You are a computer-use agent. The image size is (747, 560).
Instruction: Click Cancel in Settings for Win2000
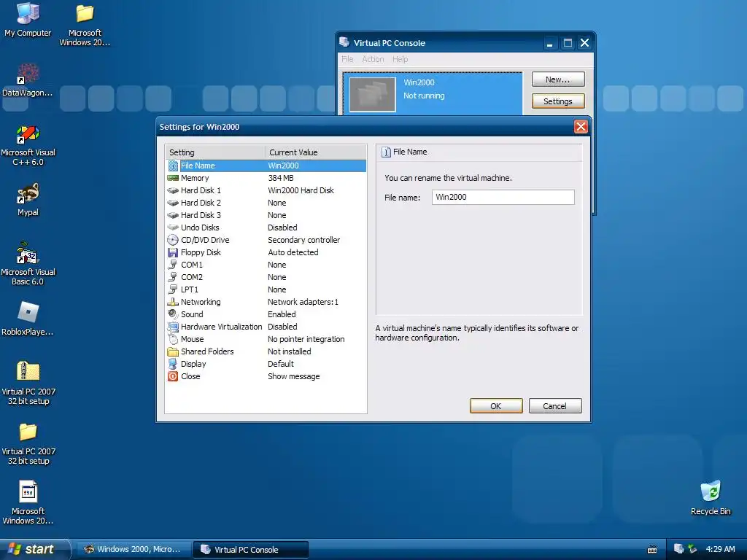tap(555, 405)
